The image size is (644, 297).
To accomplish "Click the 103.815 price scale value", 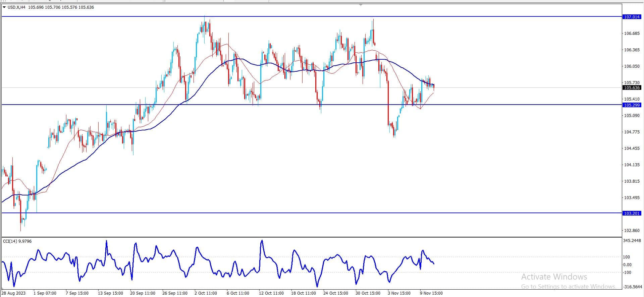I will click(632, 181).
